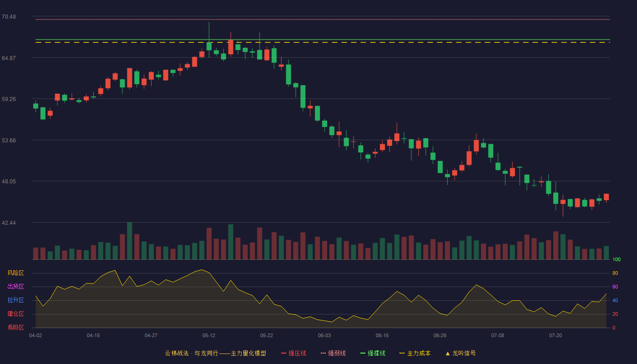The width and height of the screenshot is (637, 364).
Task: Click the 04-02 date label
Action: (x=35, y=335)
